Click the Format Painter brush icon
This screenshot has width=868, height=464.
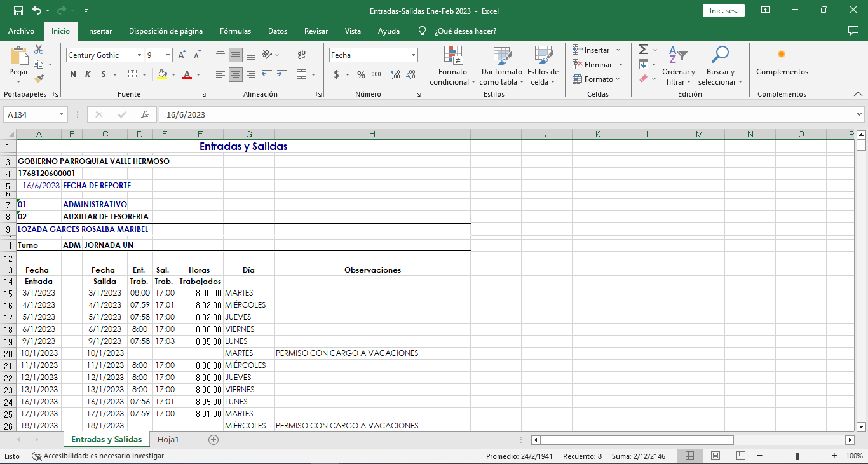(39, 79)
